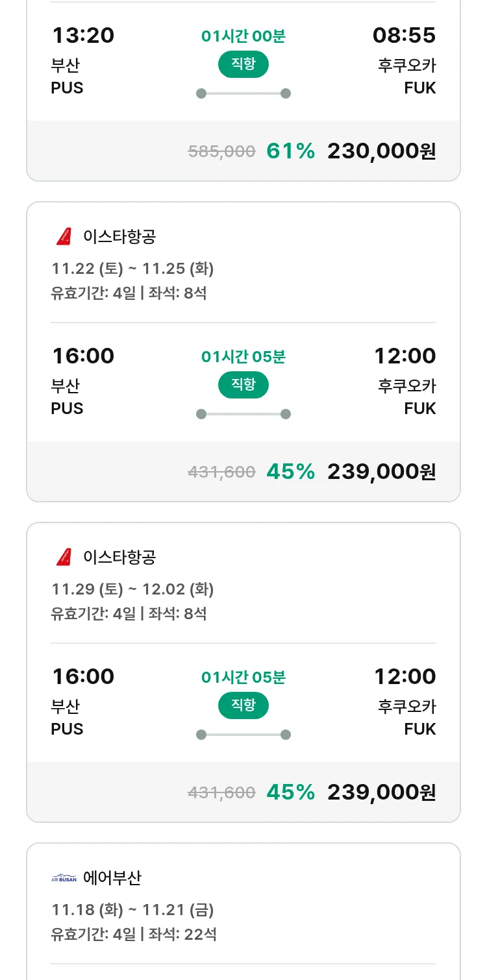Click the route line on the 13:20 flight
The image size is (487, 980).
243,93
